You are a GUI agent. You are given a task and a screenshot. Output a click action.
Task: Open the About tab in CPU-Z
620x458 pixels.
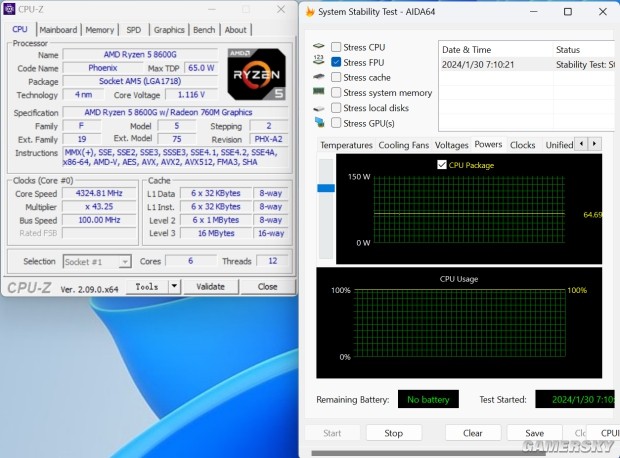235,30
